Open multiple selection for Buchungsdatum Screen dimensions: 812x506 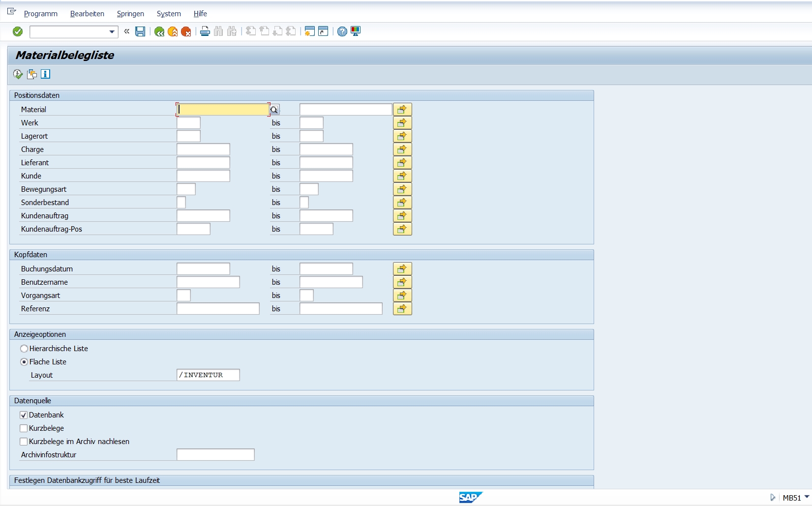point(402,268)
